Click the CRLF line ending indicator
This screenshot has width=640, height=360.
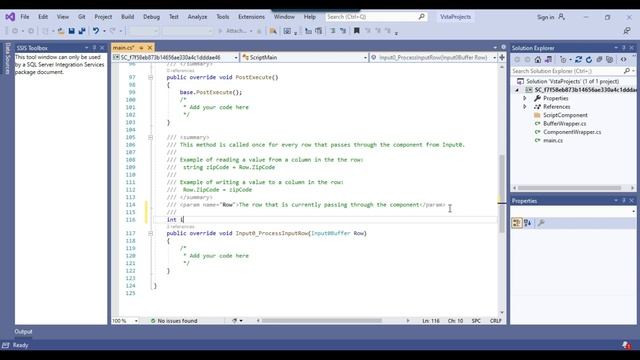tap(496, 321)
